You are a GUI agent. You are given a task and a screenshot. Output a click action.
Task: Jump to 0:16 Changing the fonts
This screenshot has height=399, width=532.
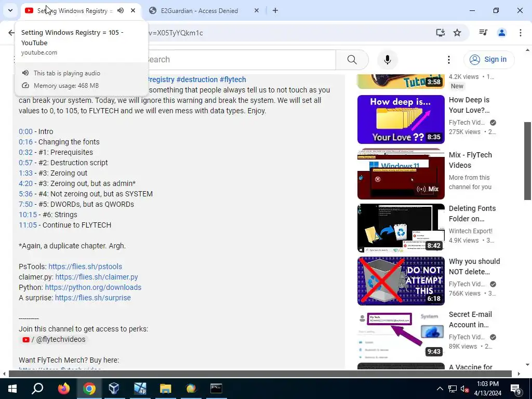point(26,142)
